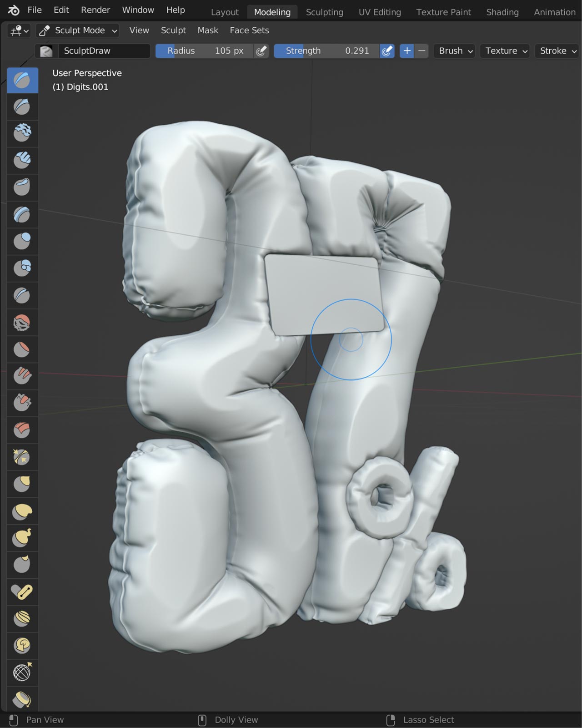Choose the Pose brush tool

[22, 592]
